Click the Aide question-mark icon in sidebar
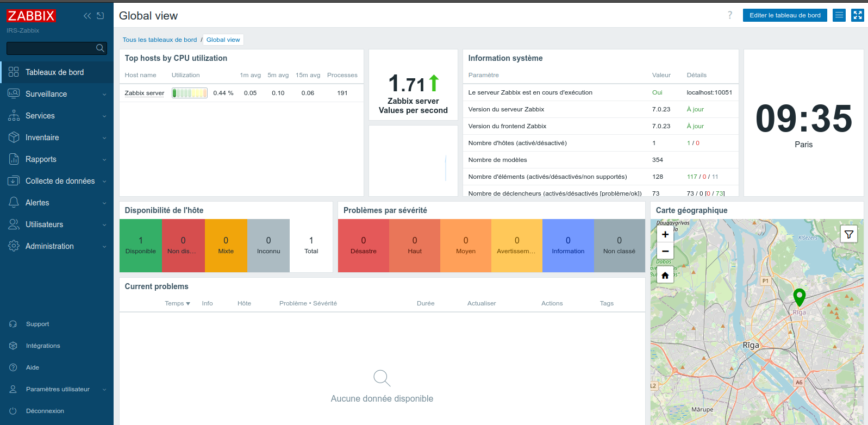This screenshot has width=868, height=425. point(13,367)
